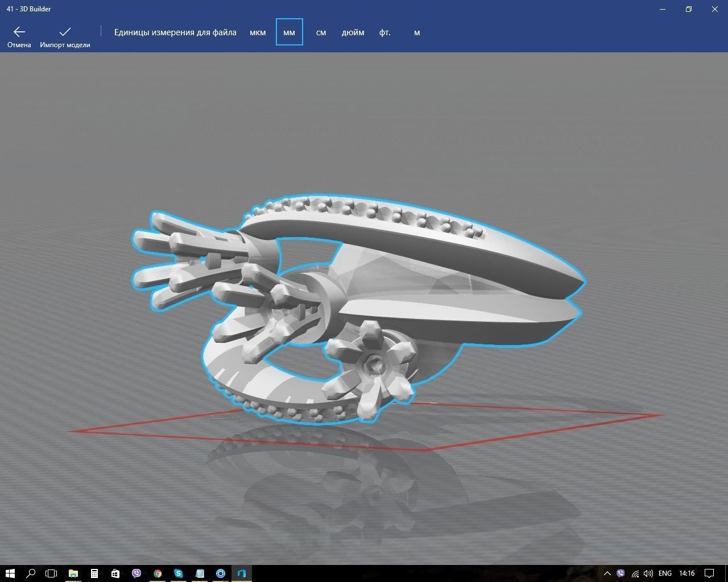The height and width of the screenshot is (582, 728).
Task: Open Viber from taskbar
Action: point(136,573)
